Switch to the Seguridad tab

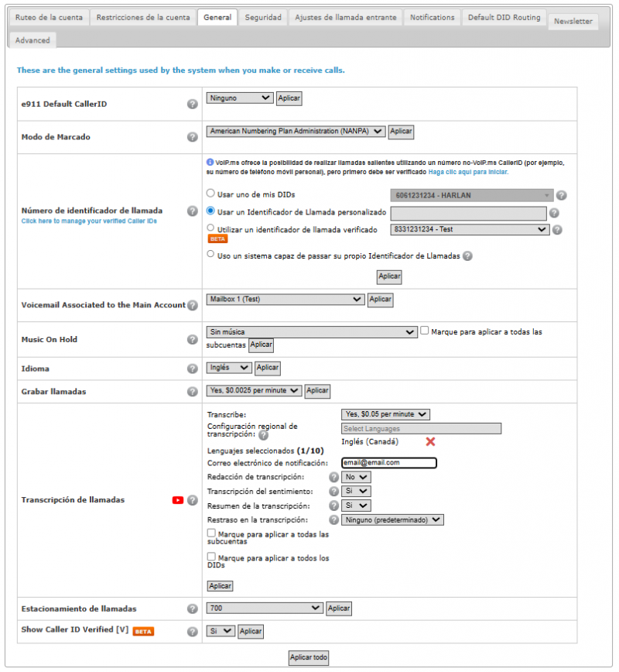pyautogui.click(x=263, y=18)
